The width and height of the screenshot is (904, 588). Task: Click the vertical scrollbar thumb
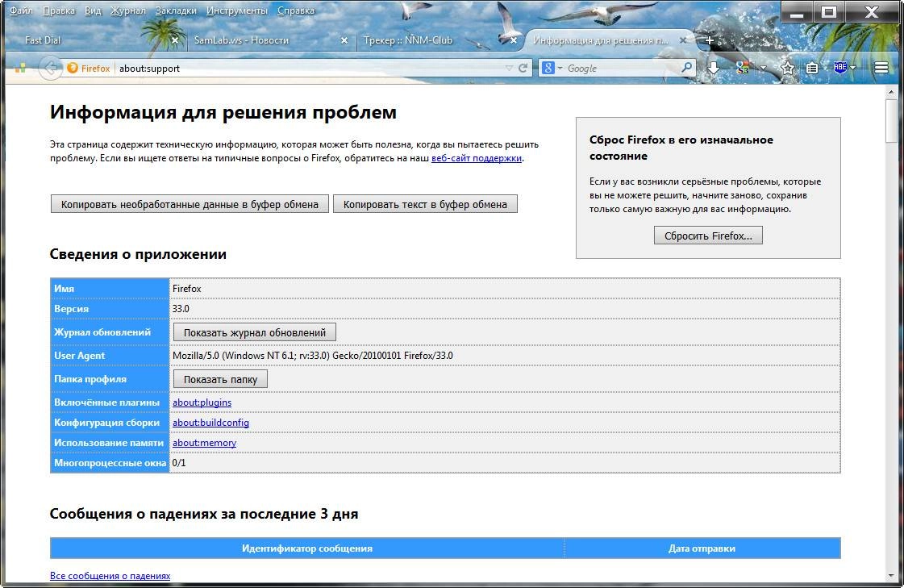891,120
